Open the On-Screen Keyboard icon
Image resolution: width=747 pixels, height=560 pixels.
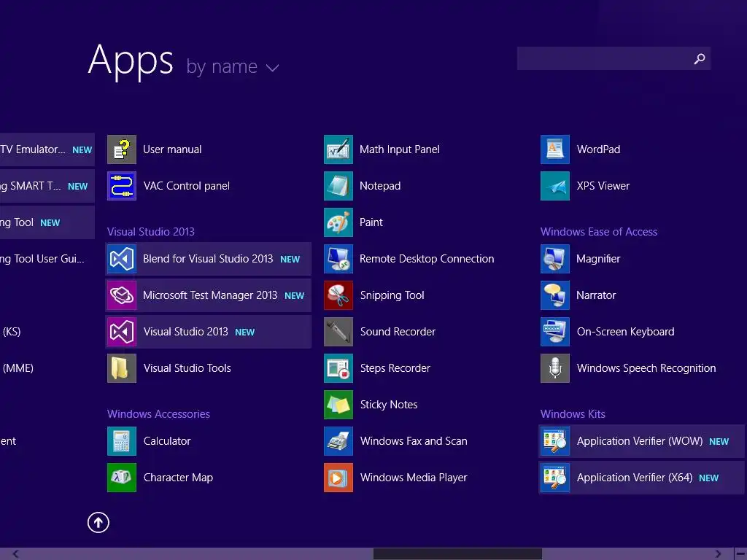(555, 332)
